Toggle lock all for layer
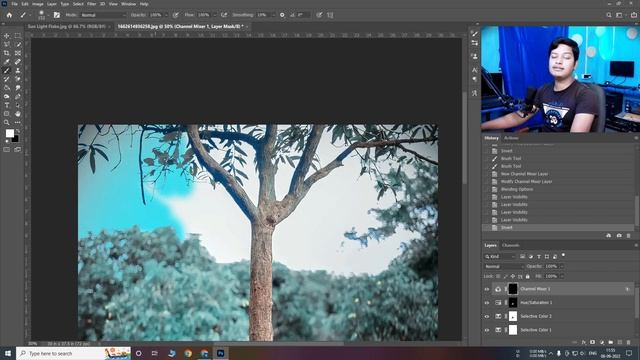 pos(527,276)
